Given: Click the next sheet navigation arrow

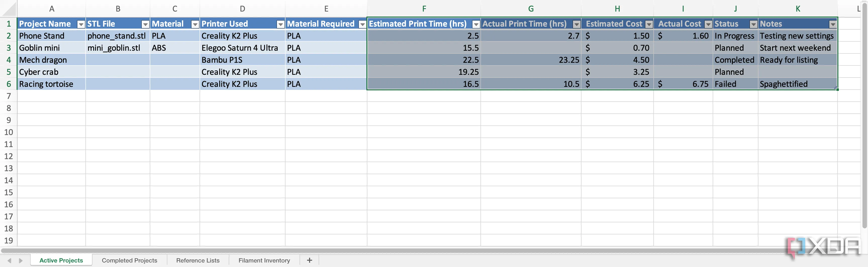Looking at the screenshot, I should pos(21,261).
